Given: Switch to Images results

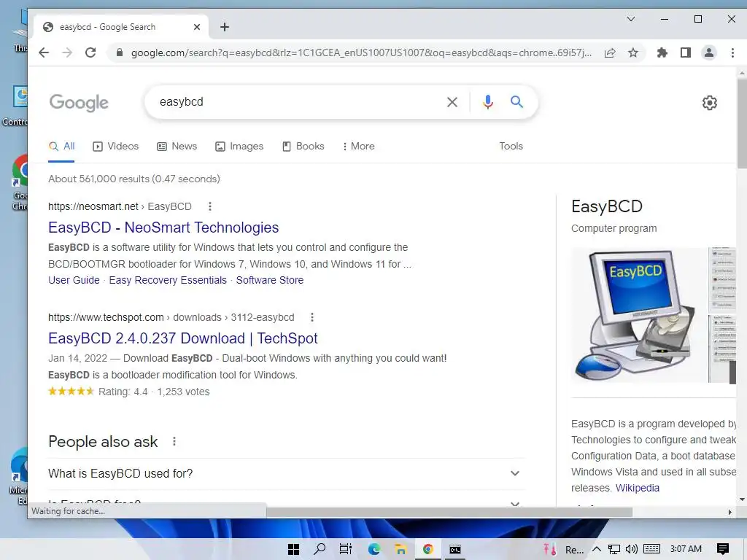Looking at the screenshot, I should 239,146.
